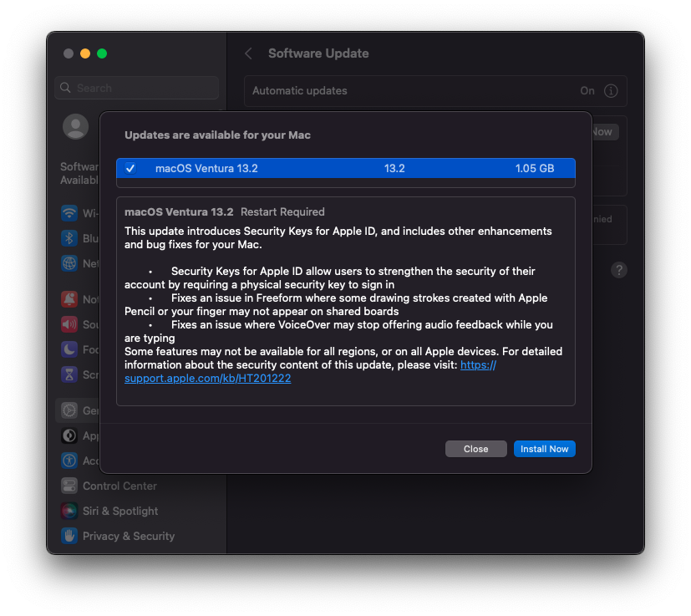Click the yellow minimize window button
691x616 pixels.
point(85,53)
